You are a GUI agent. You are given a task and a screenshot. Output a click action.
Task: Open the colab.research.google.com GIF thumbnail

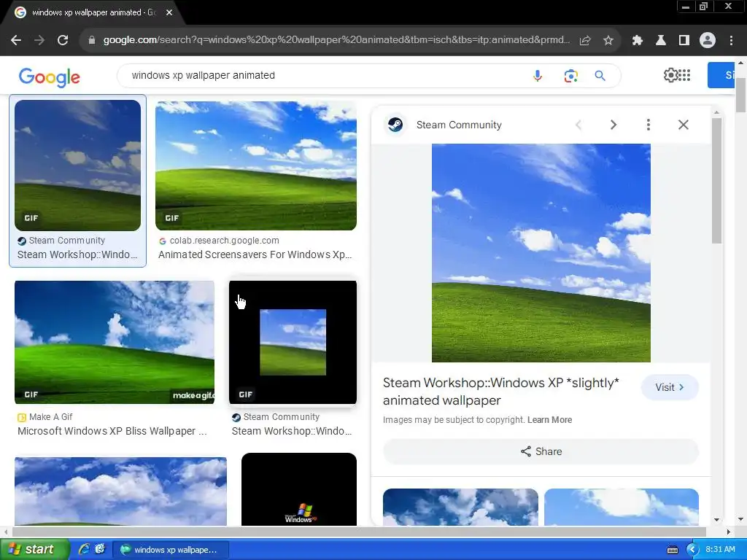pos(256,166)
